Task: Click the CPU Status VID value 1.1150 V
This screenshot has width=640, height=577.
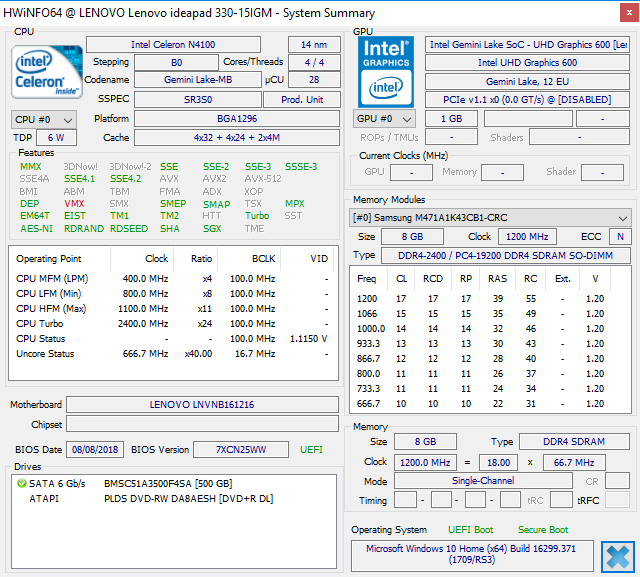Action: 309,339
